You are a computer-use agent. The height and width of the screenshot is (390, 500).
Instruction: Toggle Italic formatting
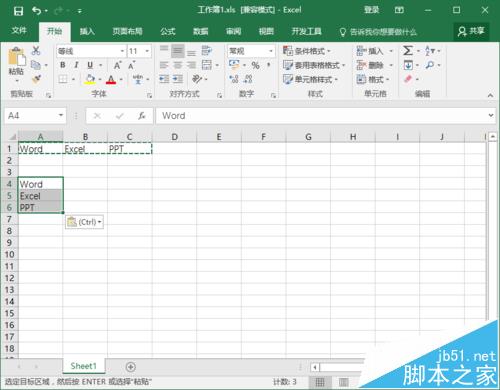tap(76, 65)
